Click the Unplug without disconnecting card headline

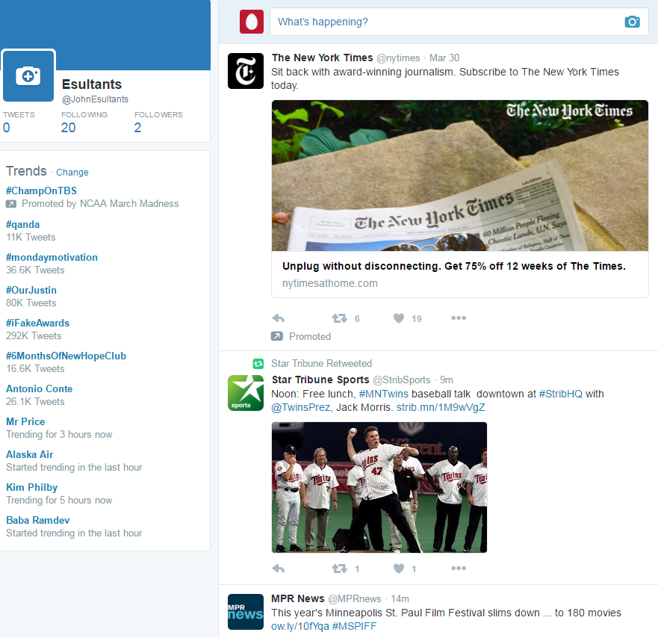(454, 266)
